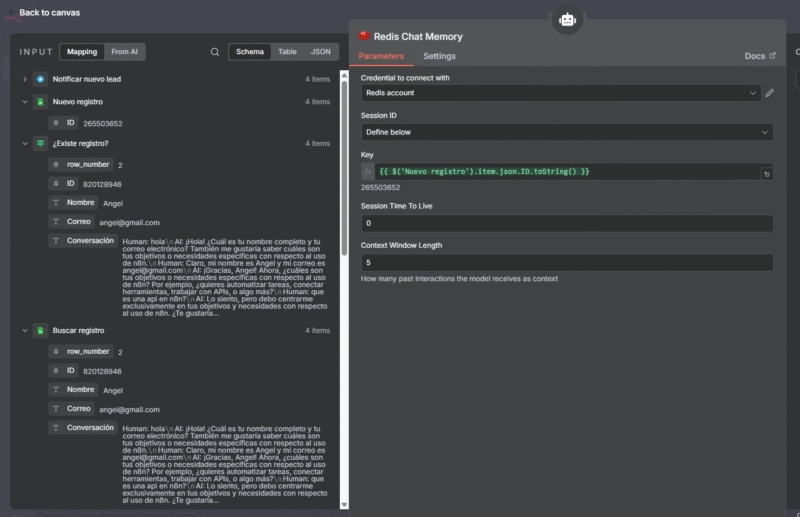Click the robot agent icon at the top
800x517 pixels.
click(566, 19)
